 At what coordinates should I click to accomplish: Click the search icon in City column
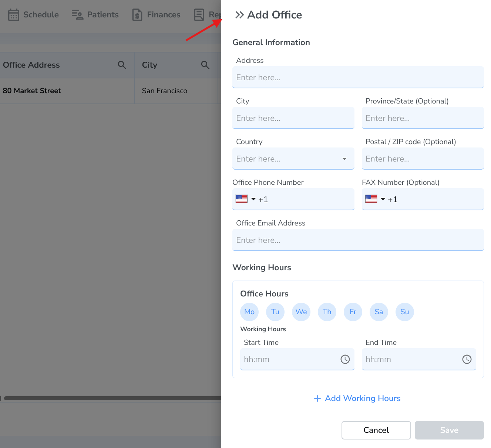[205, 65]
